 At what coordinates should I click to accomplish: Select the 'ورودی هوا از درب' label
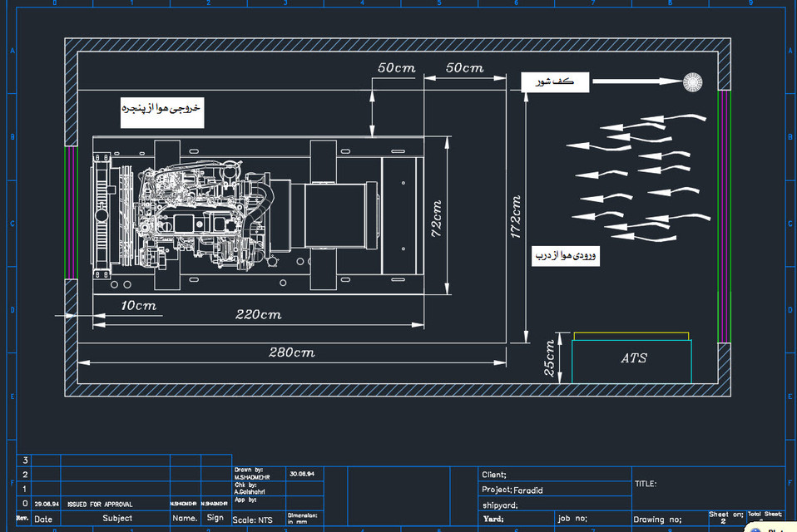point(567,255)
